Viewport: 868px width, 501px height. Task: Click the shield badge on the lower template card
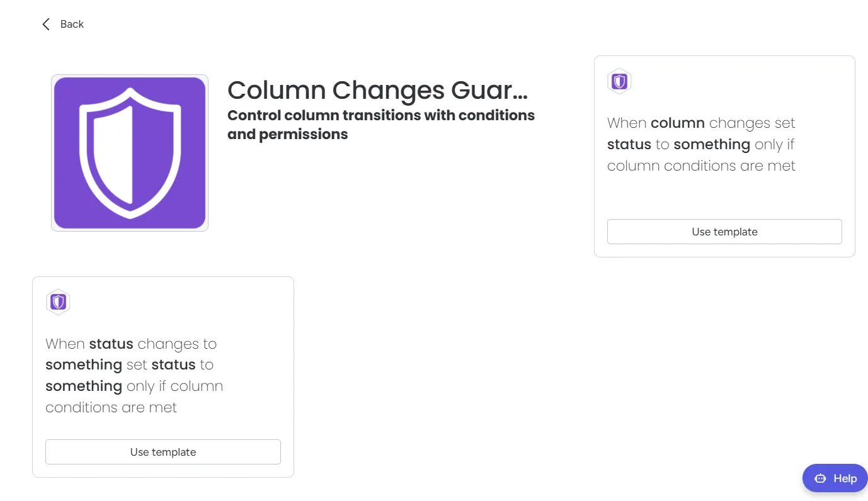[x=58, y=301]
